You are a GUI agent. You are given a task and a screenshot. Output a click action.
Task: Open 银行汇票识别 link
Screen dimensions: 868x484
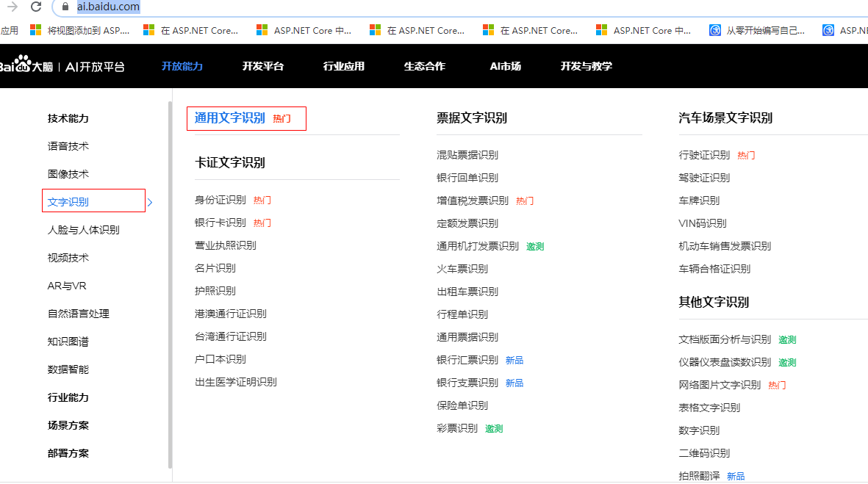[467, 360]
